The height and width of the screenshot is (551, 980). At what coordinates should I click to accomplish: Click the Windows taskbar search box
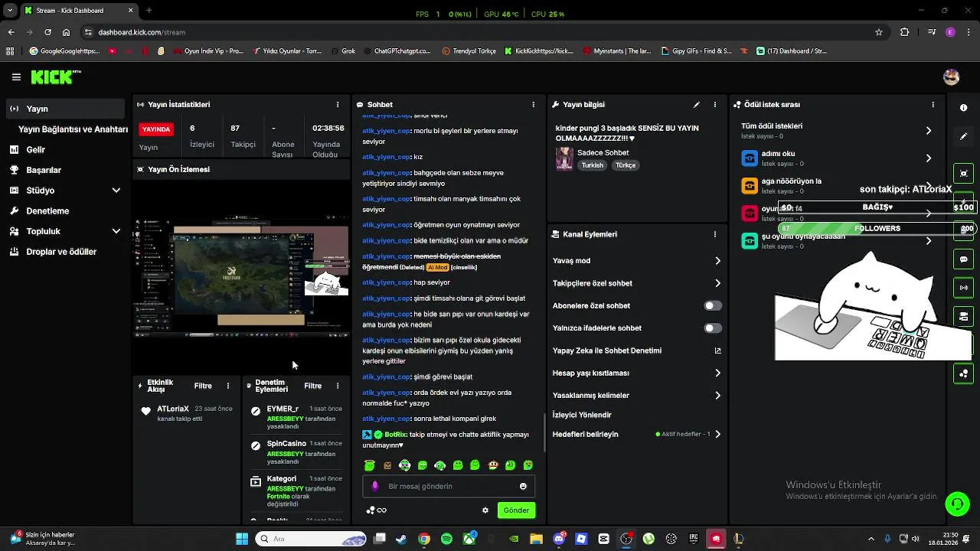pyautogui.click(x=311, y=539)
